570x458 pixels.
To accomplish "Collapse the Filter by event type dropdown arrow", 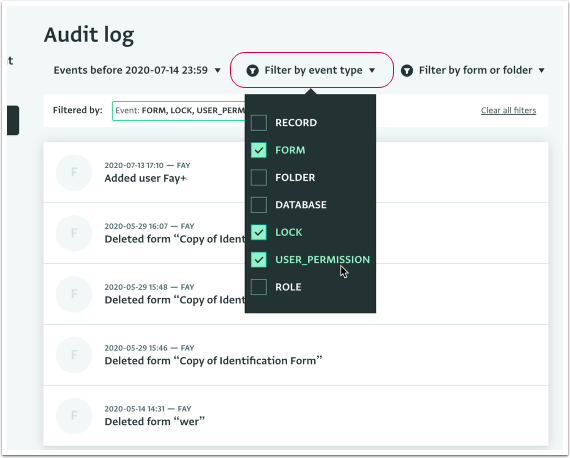I will coord(372,70).
